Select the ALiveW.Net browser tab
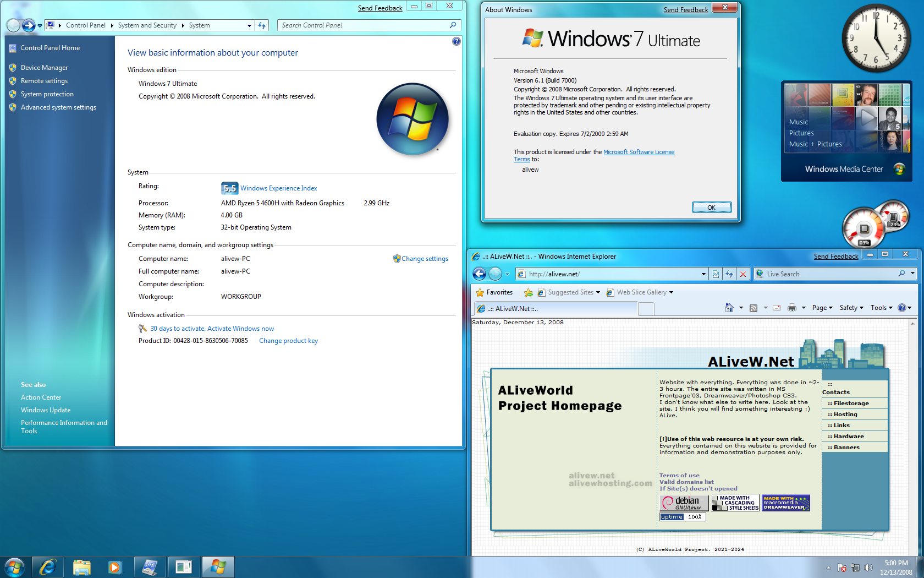 [x=555, y=309]
